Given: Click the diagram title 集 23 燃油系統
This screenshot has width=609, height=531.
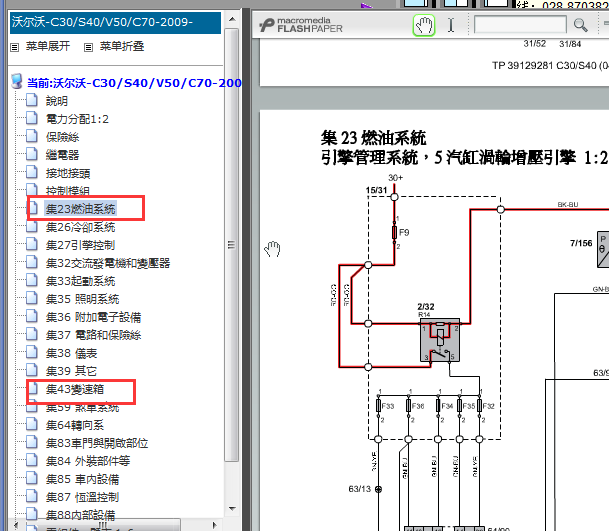Looking at the screenshot, I should 373,138.
